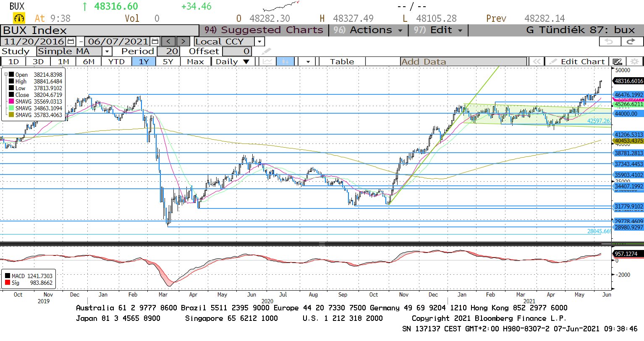644x341 pixels.
Task: Select the YTD range tab
Action: tap(116, 62)
